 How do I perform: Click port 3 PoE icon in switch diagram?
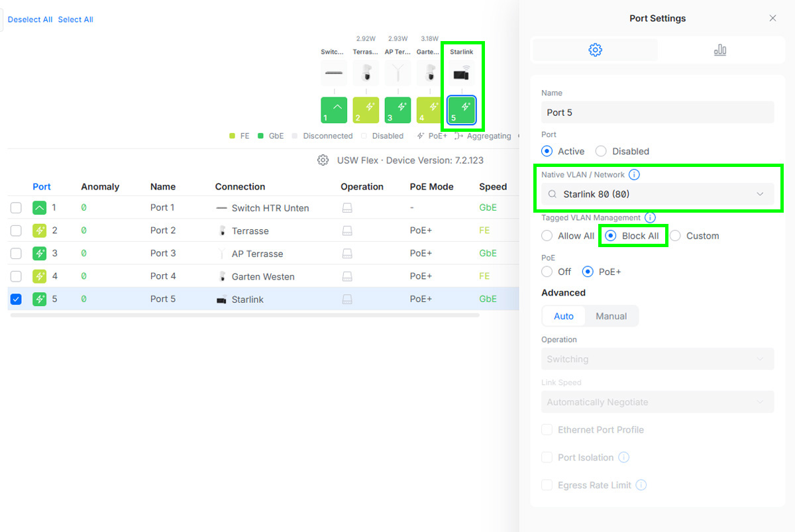pyautogui.click(x=397, y=110)
